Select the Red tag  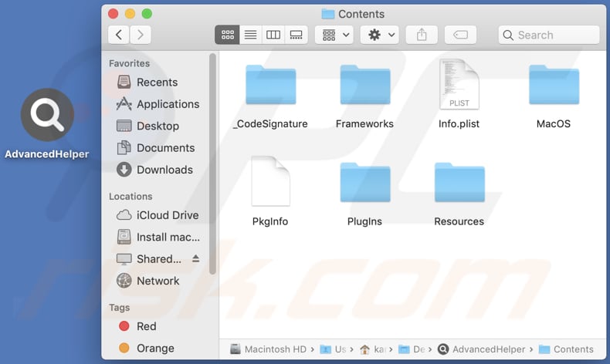137,326
